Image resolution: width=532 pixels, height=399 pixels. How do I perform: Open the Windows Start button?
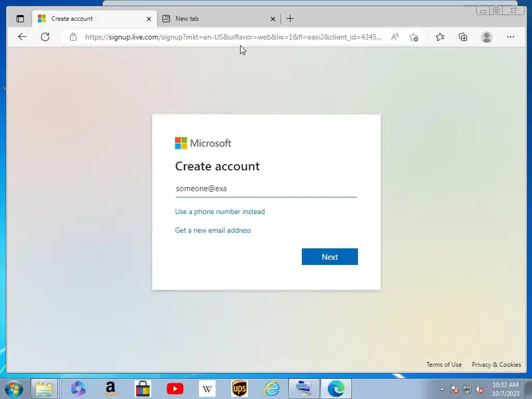coord(14,389)
